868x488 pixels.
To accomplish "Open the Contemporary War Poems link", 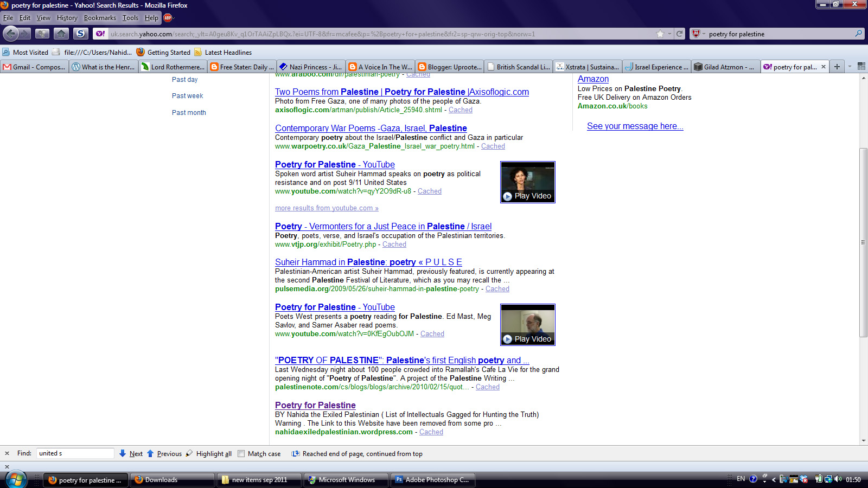I will pos(371,128).
